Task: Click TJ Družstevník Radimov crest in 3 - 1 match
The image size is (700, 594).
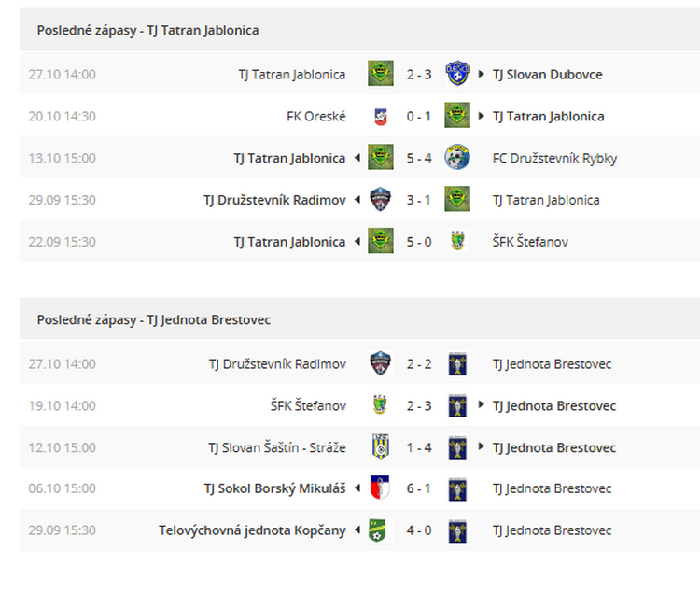Action: 381,199
